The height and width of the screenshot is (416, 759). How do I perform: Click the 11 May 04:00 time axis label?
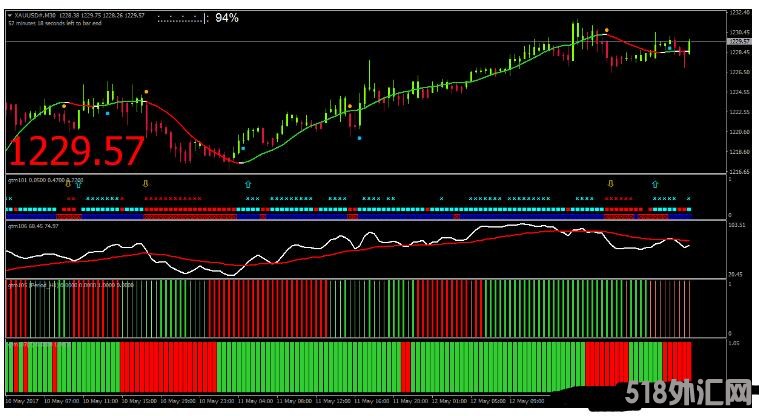256,401
